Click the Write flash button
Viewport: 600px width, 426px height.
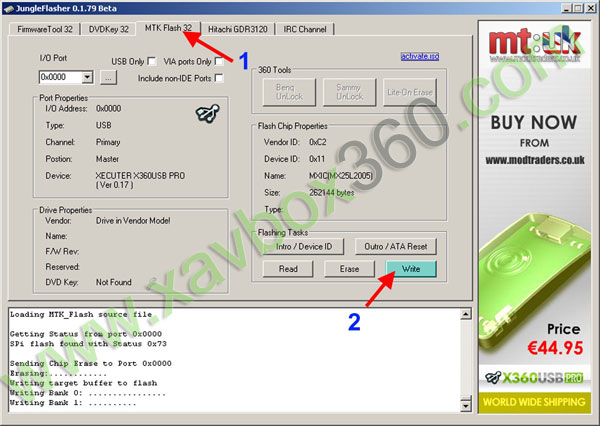(411, 269)
